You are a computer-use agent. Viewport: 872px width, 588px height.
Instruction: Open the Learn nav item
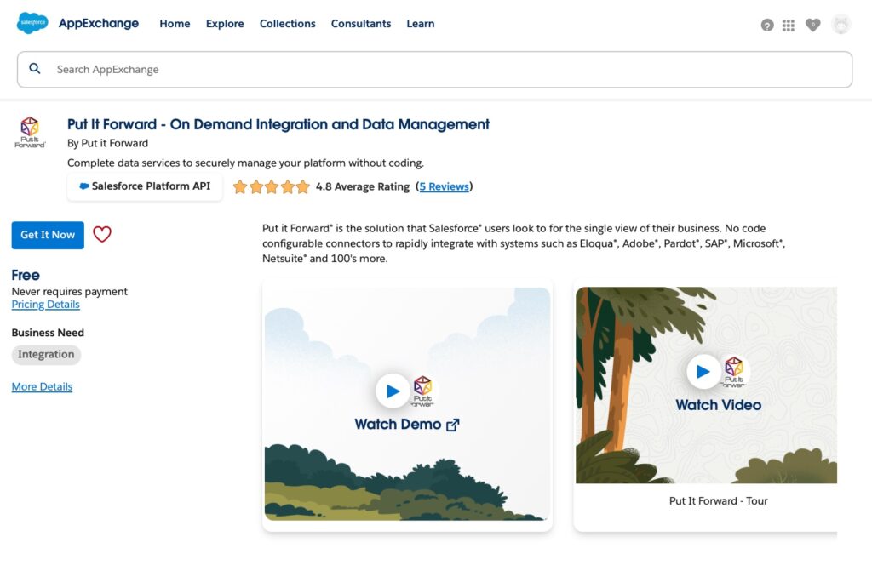click(x=421, y=23)
